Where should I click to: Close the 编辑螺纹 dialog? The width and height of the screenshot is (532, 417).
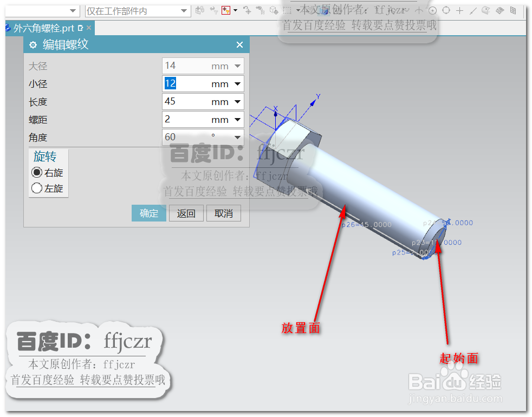coord(239,45)
